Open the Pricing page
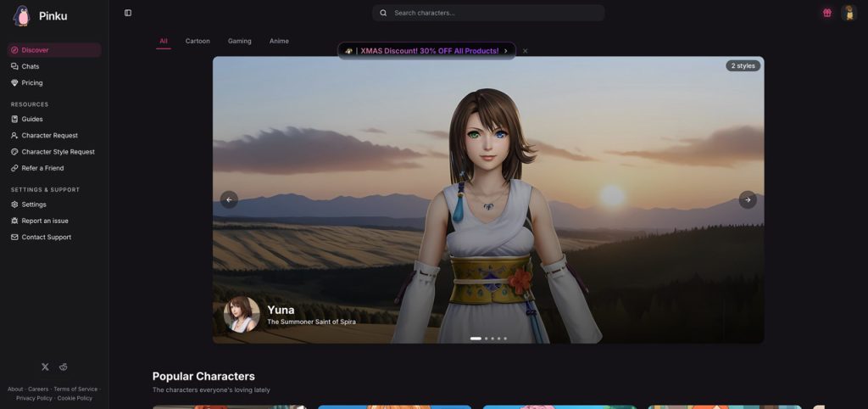Screen dimensions: 868x409 pyautogui.click(x=32, y=83)
